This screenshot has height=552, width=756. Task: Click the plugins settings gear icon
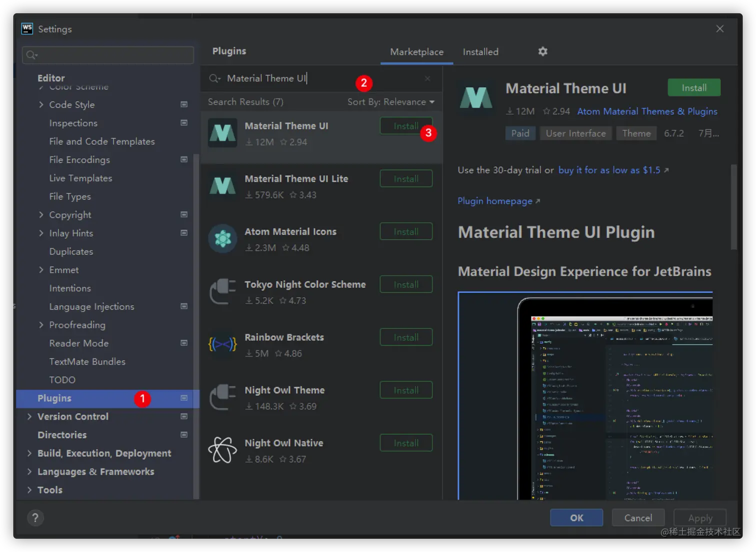tap(542, 51)
